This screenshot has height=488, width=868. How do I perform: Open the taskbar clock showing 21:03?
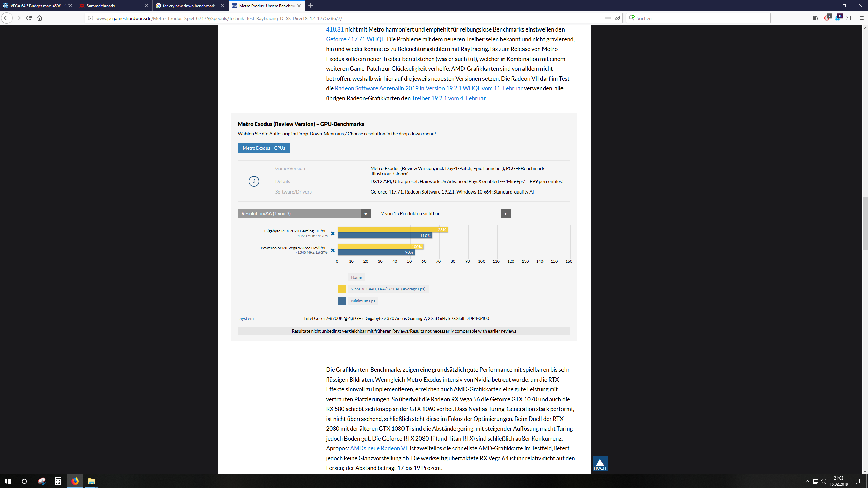(x=839, y=481)
